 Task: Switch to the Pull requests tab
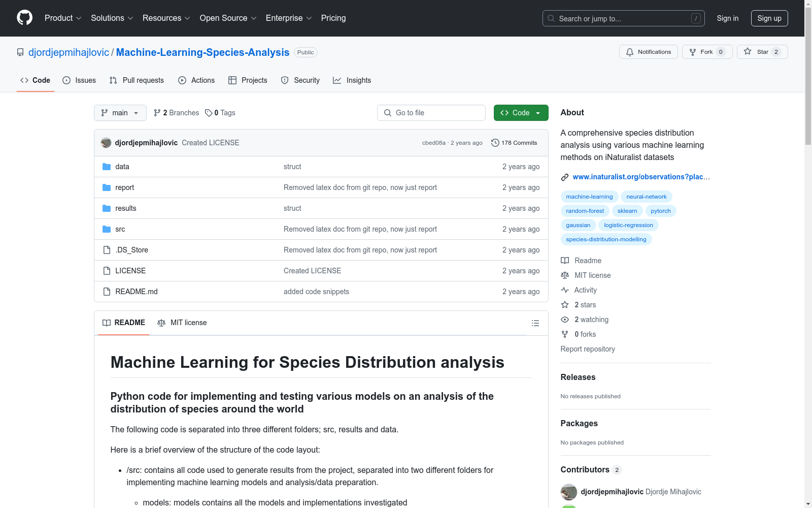[x=137, y=80]
